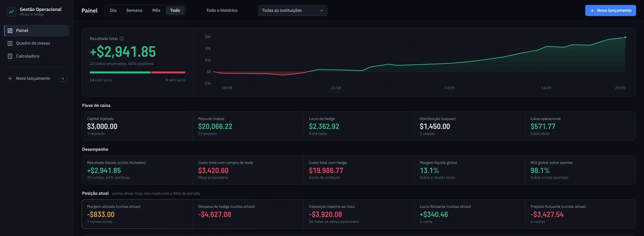Click the blue Novo lançamento button
The height and width of the screenshot is (236, 644).
pos(610,11)
